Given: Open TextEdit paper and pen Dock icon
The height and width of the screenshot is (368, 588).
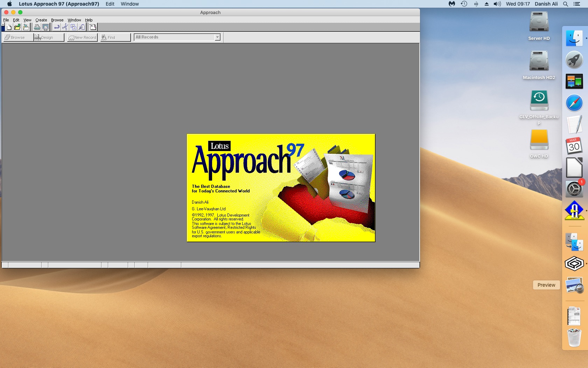Looking at the screenshot, I should click(574, 124).
